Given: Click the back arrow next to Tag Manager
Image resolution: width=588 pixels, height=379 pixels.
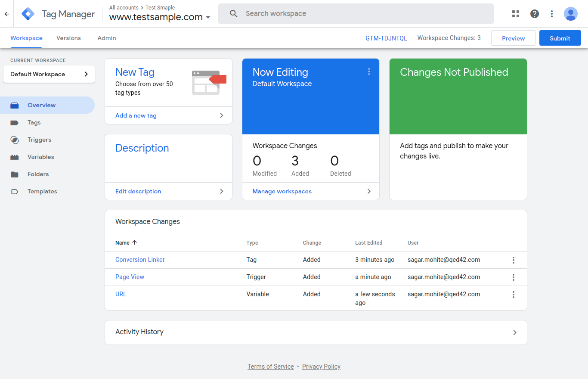Looking at the screenshot, I should click(6, 14).
